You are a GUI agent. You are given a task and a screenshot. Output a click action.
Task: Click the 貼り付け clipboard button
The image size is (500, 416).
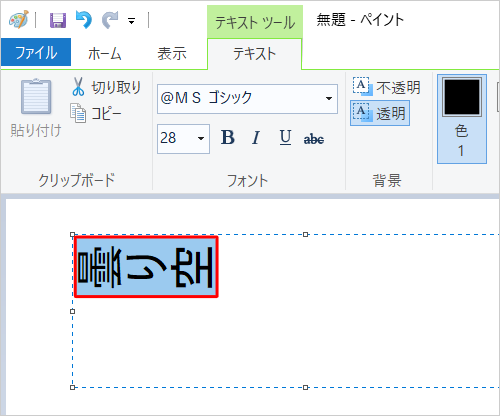(x=36, y=109)
